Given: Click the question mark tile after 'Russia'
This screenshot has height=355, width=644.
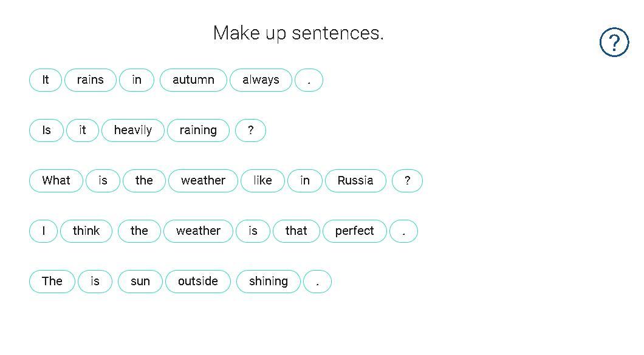Looking at the screenshot, I should tap(407, 181).
